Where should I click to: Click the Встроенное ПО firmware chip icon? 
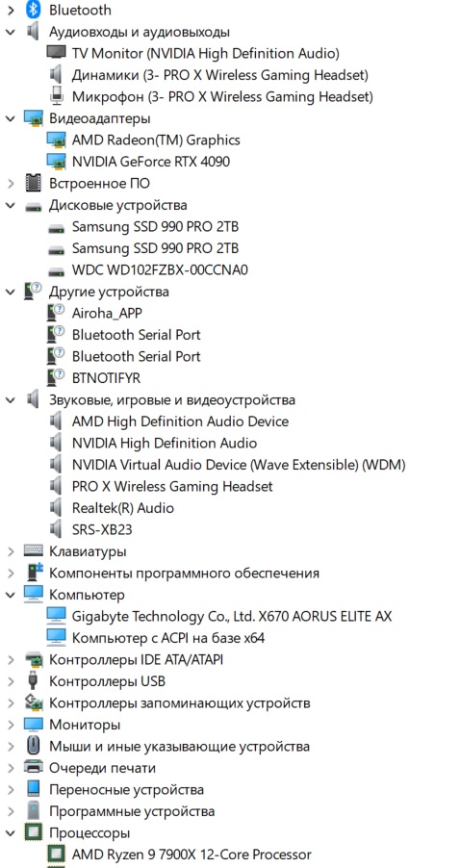tap(34, 183)
